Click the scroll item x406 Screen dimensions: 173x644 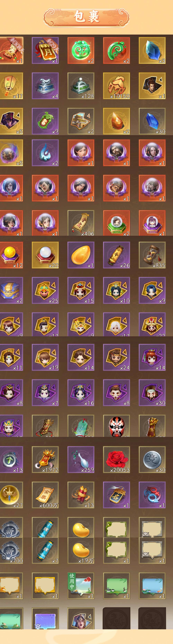(x=81, y=223)
